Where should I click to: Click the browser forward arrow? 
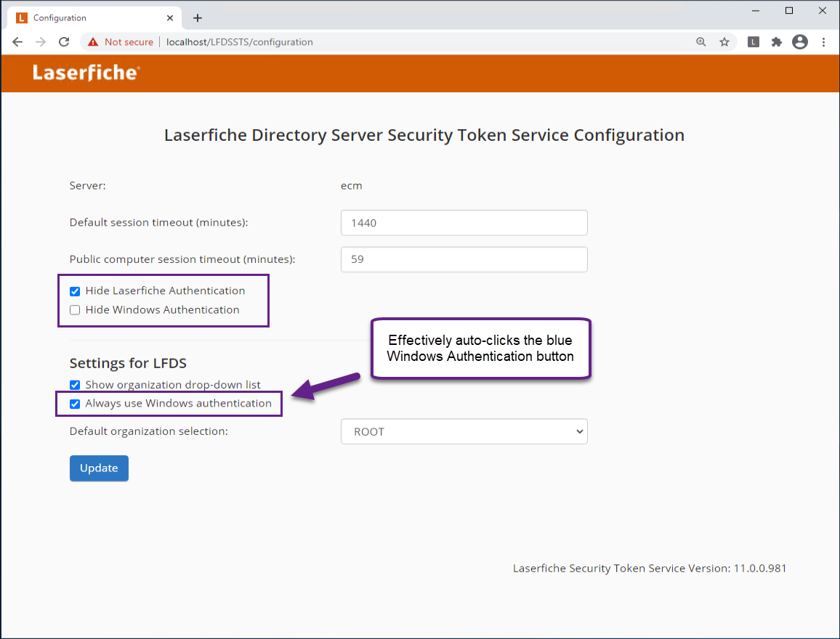tap(41, 41)
